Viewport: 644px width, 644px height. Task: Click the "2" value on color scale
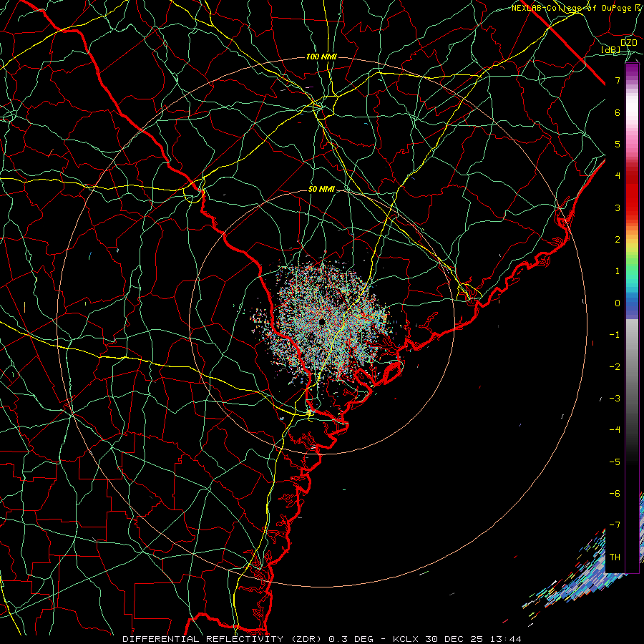point(618,240)
